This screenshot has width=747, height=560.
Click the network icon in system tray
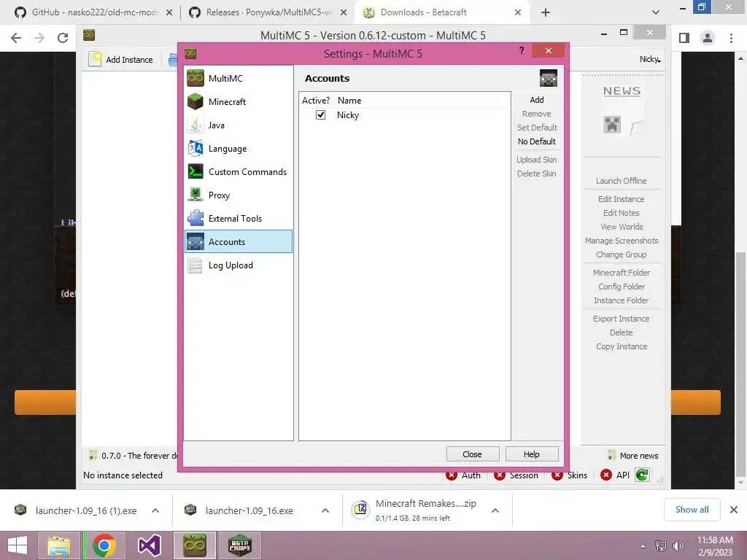(x=661, y=545)
